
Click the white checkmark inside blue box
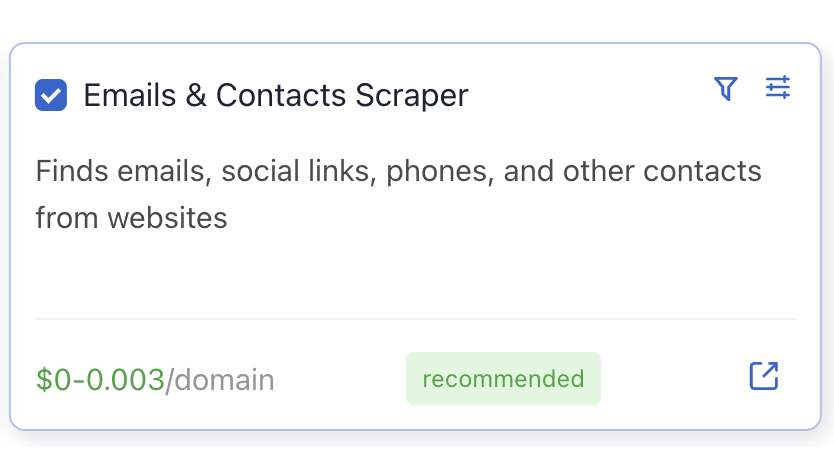coord(51,95)
